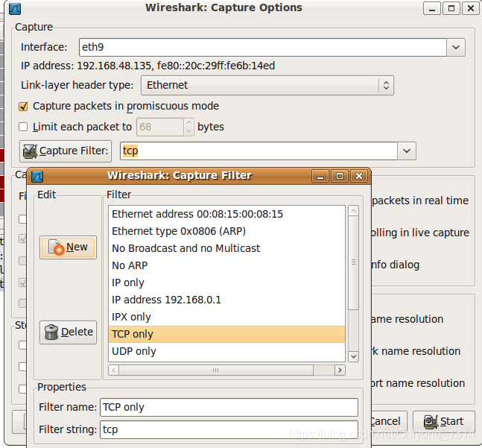
Task: Click filter list horizontal scroll left arrow
Action: pos(114,370)
